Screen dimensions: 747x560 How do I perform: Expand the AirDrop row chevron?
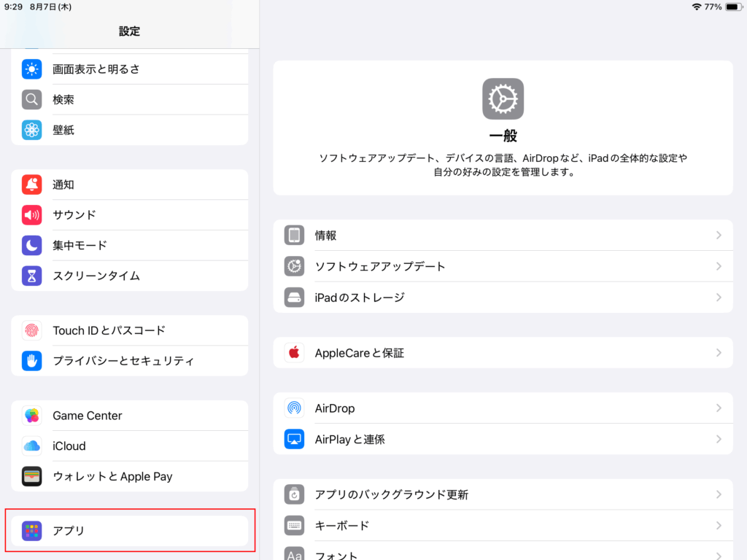719,408
